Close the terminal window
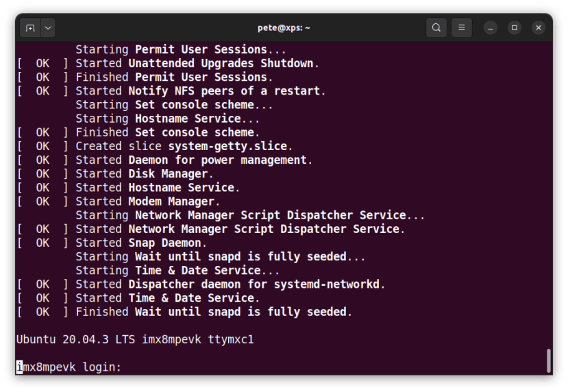 539,28
